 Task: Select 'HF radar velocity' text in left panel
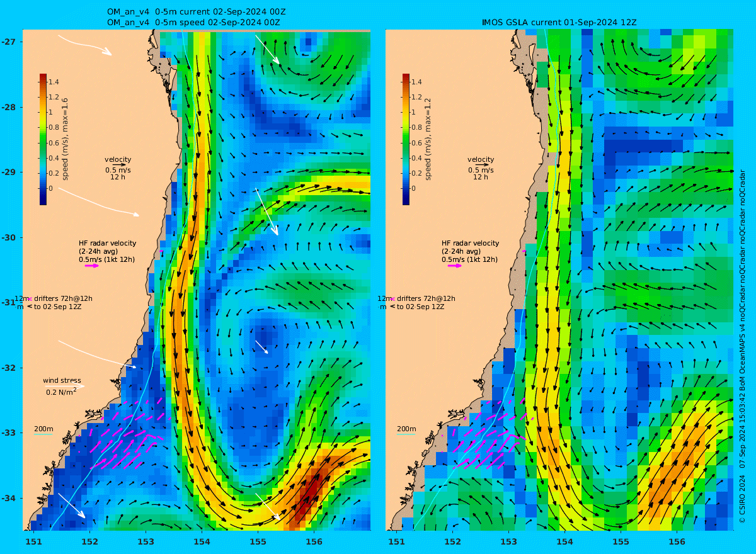[x=107, y=243]
